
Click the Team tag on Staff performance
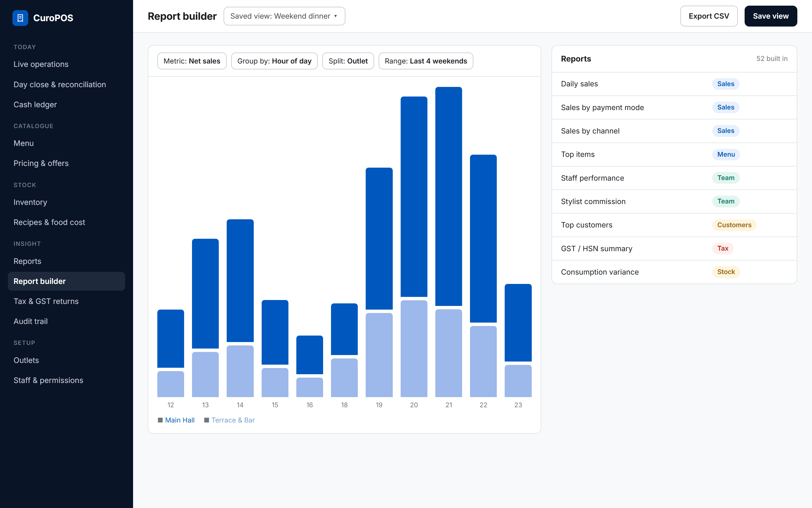pyautogui.click(x=726, y=178)
